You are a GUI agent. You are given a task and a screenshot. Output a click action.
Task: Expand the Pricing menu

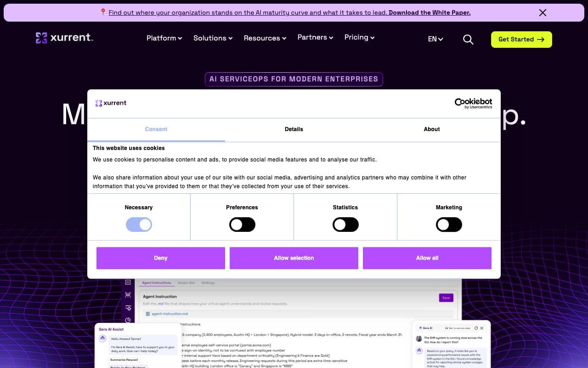click(359, 37)
